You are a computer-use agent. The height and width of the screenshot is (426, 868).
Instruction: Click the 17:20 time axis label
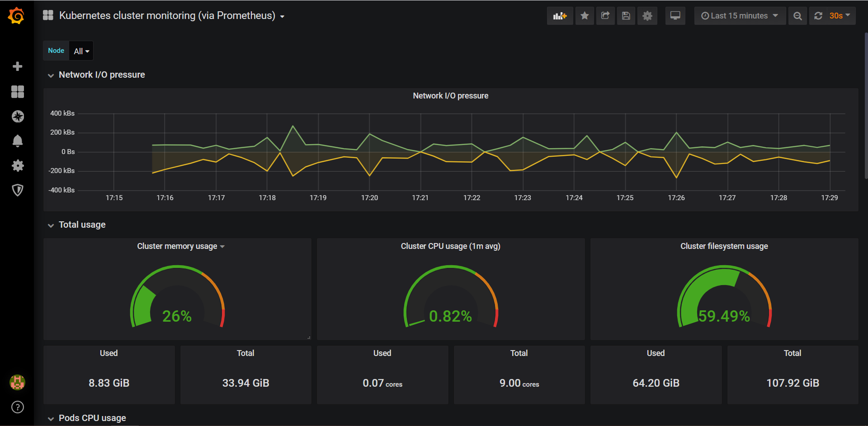[x=369, y=198]
